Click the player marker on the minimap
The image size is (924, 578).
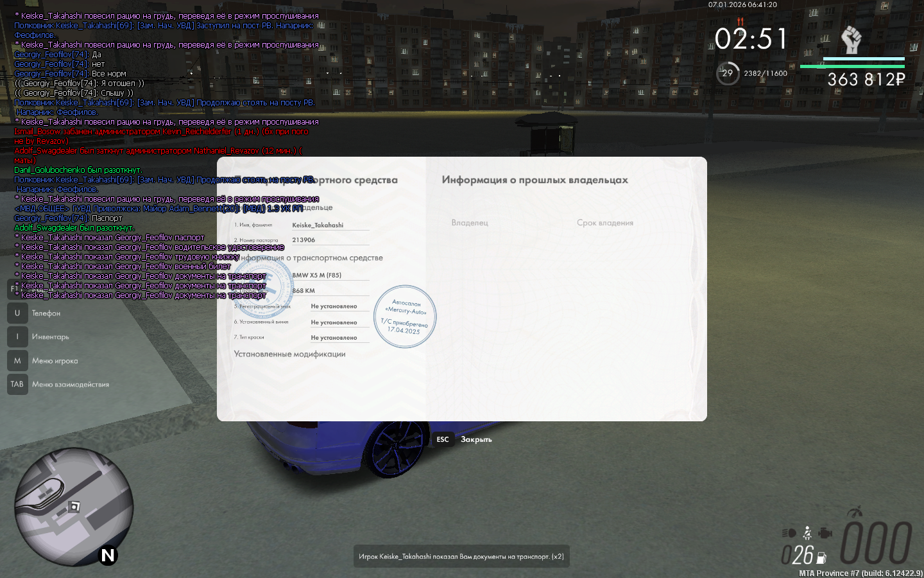[74, 507]
